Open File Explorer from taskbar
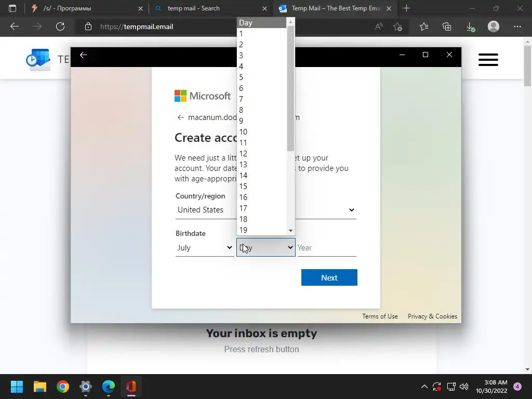This screenshot has height=399, width=532. [x=39, y=387]
